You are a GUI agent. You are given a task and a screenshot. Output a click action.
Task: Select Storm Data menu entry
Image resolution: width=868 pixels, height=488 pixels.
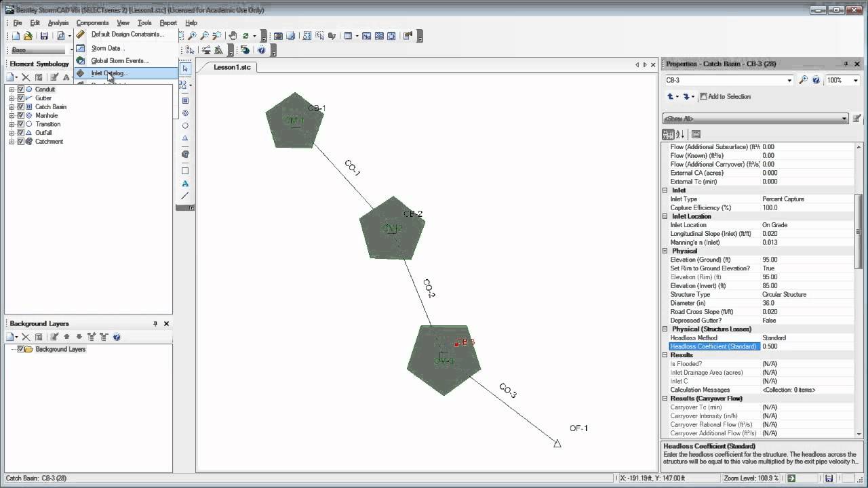tap(106, 48)
